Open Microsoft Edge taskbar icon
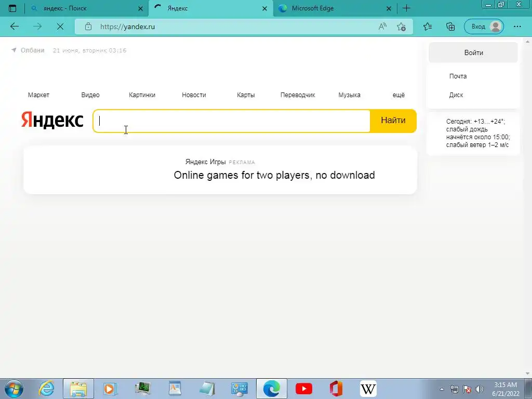 point(271,389)
